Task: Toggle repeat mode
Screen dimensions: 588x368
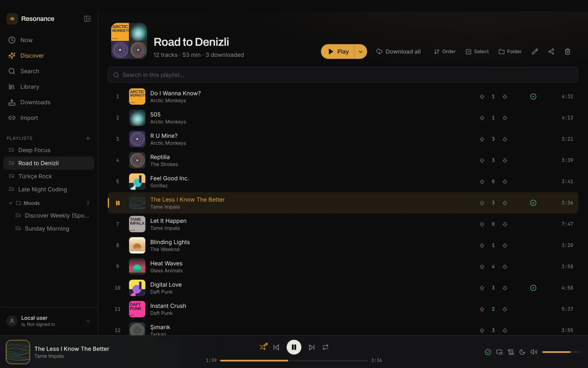Action: [325, 347]
